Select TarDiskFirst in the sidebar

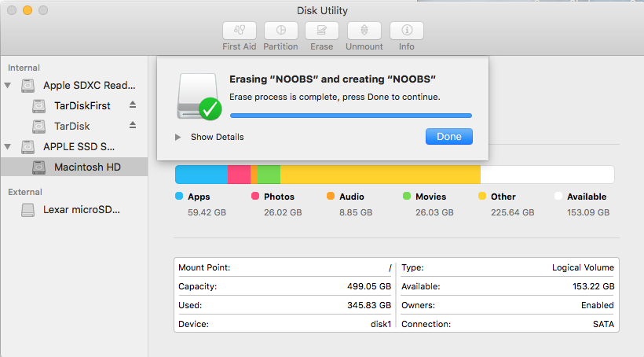pos(82,105)
